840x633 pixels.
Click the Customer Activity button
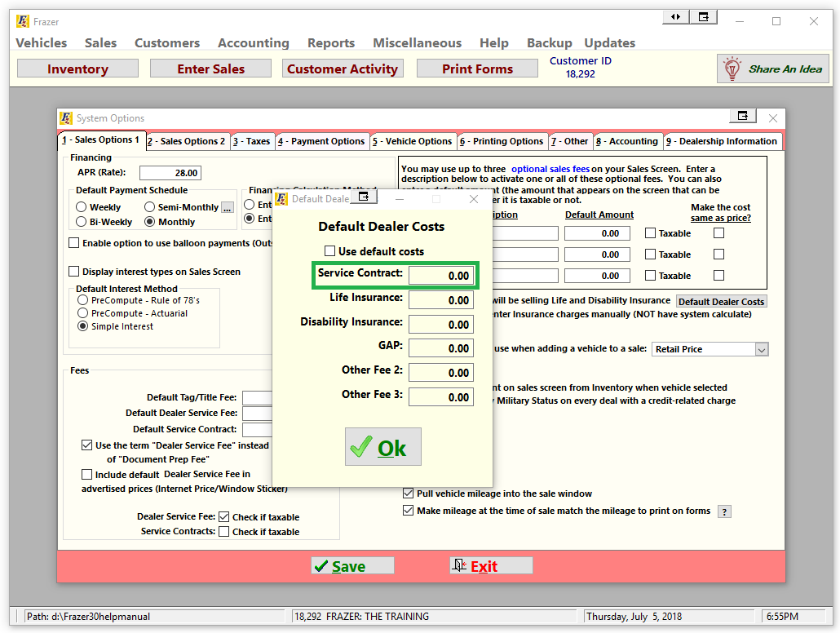pos(343,69)
